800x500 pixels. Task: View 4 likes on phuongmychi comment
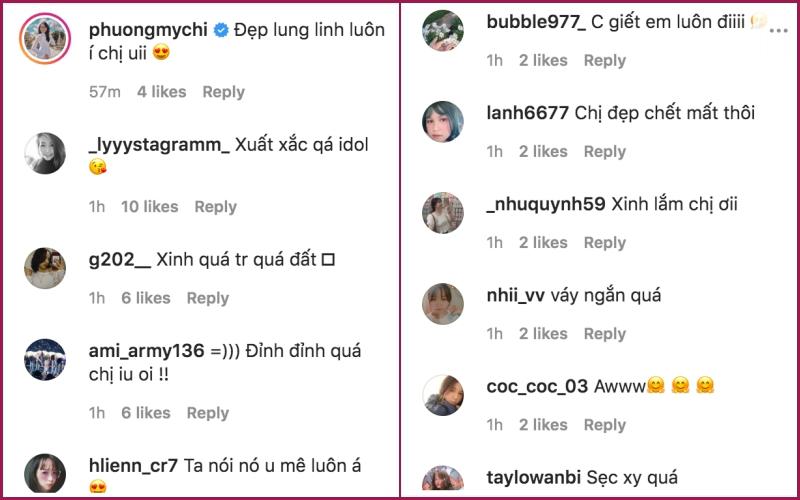[161, 92]
